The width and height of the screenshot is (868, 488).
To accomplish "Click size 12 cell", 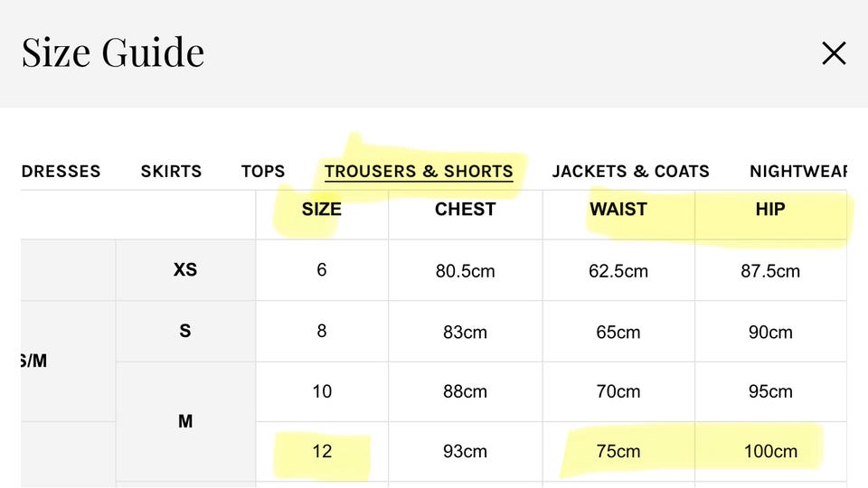I will [x=322, y=451].
